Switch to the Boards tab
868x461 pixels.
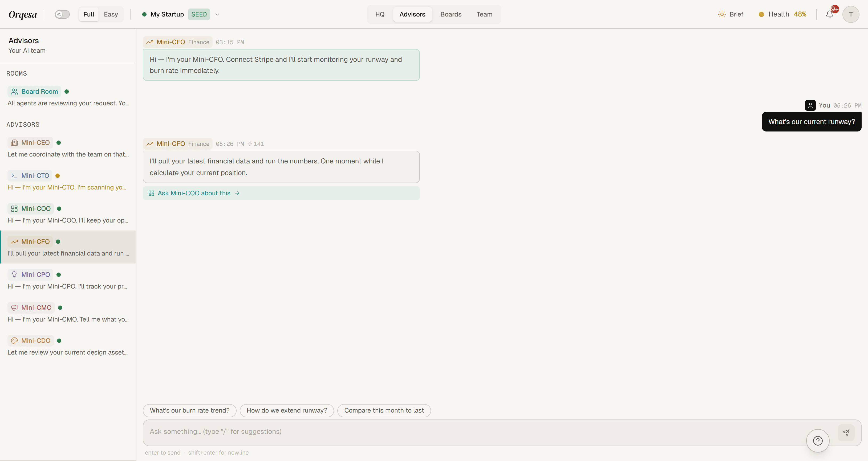pyautogui.click(x=451, y=14)
